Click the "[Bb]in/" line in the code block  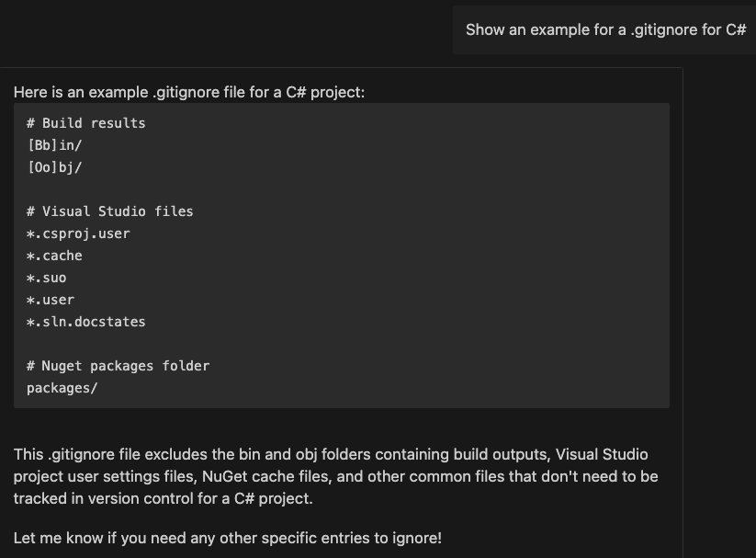[55, 145]
